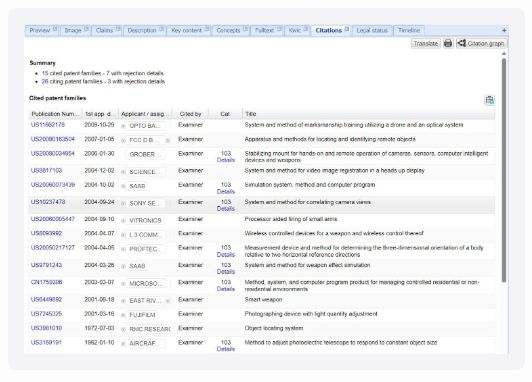Screen dimensions: 532x382
Task: Click the plus icon to add a tab
Action: 504,31
